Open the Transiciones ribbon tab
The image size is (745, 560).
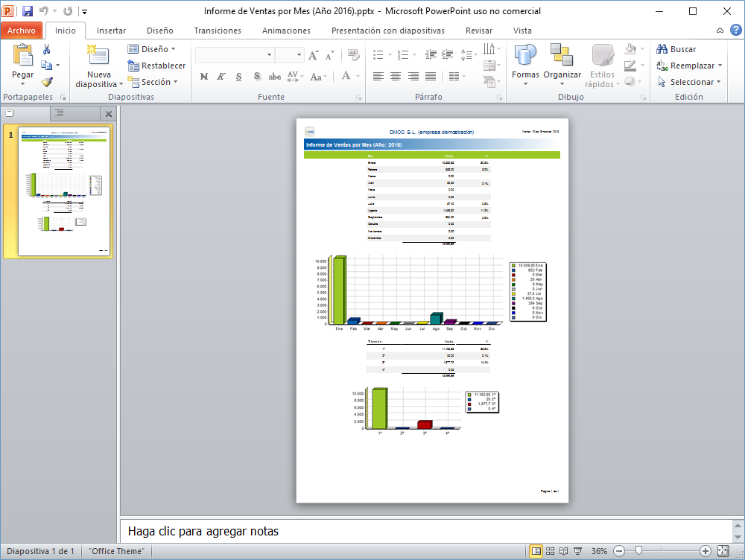click(x=217, y=31)
